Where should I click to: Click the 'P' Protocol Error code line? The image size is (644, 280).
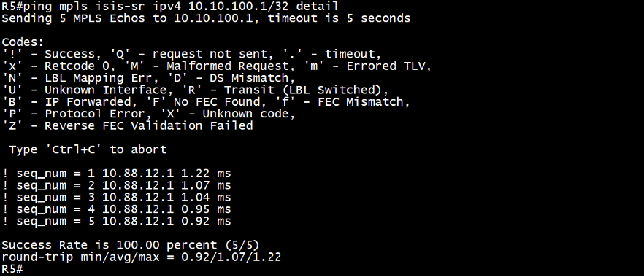149,114
